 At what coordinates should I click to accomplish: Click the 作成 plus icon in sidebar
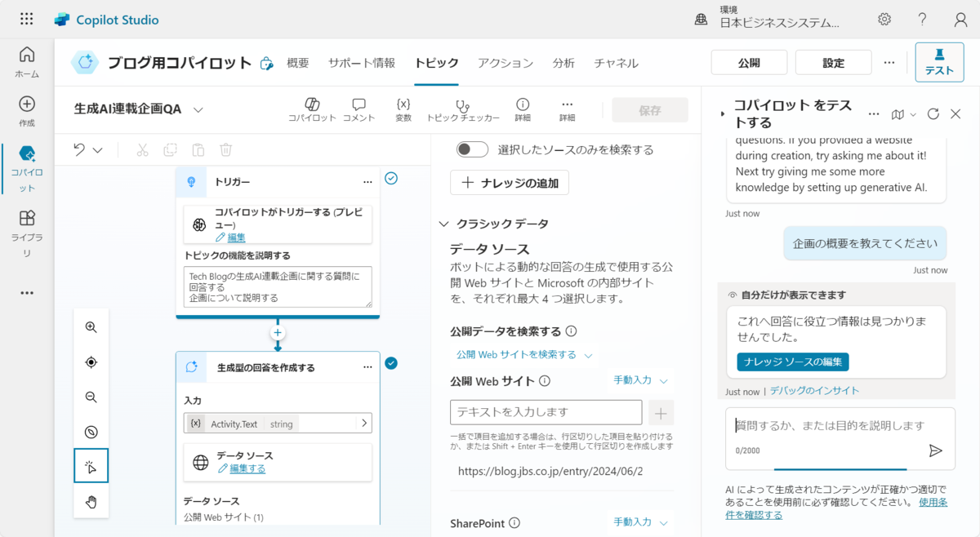click(27, 104)
